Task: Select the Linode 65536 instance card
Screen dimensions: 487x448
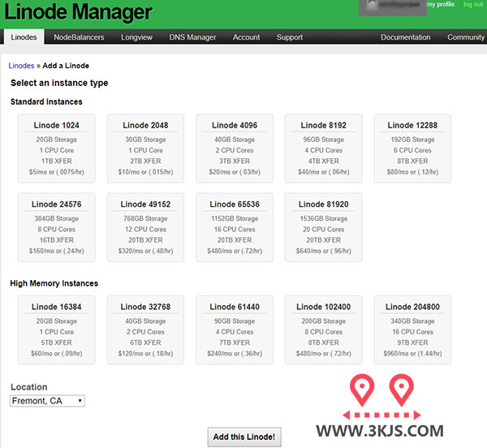Action: pyautogui.click(x=235, y=227)
